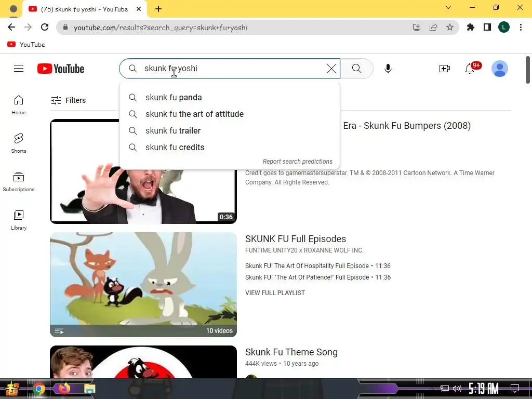Open the Chrome three-dot menu
The width and height of the screenshot is (532, 399).
521,27
